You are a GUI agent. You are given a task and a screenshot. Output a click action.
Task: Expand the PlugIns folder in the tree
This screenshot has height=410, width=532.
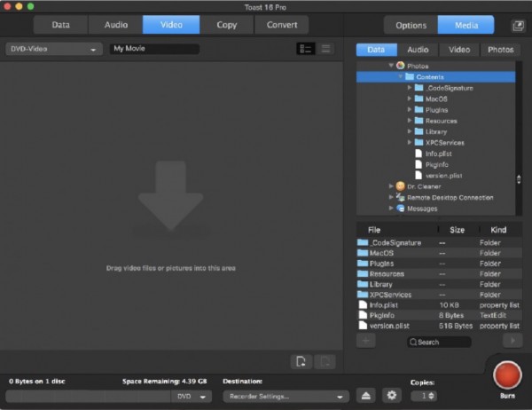[410, 110]
